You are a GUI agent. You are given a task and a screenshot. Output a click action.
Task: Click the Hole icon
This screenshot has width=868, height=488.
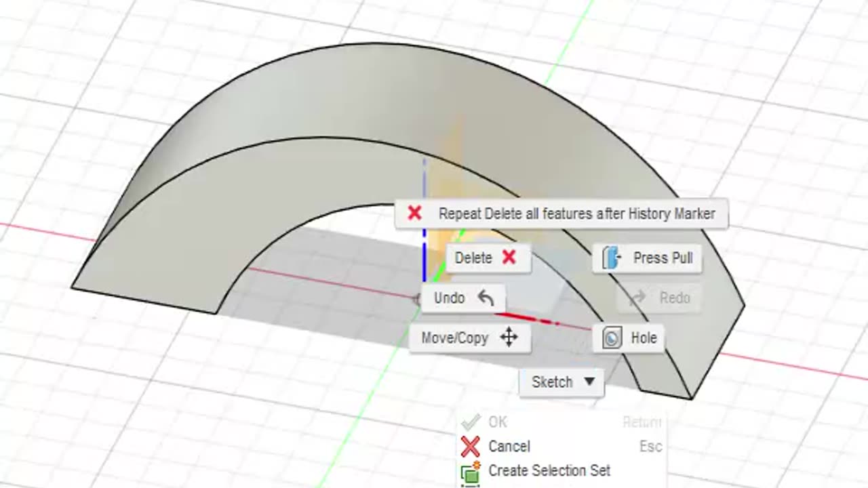coord(612,338)
